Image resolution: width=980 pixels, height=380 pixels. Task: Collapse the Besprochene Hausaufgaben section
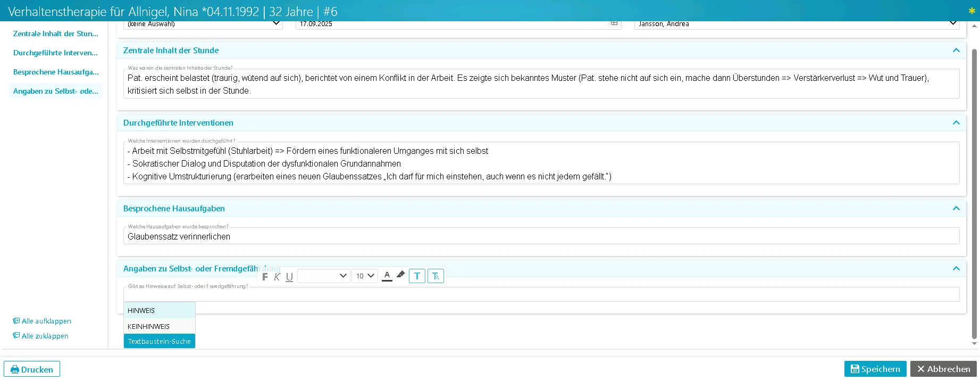956,209
